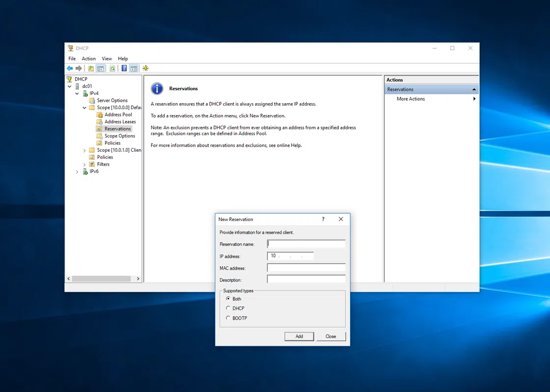This screenshot has width=550, height=392.
Task: Collapse the IPv4 tree node
Action: pos(77,93)
